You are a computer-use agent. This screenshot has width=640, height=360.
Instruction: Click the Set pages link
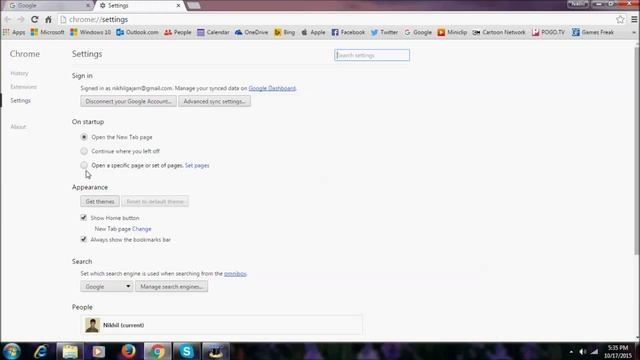click(197, 165)
